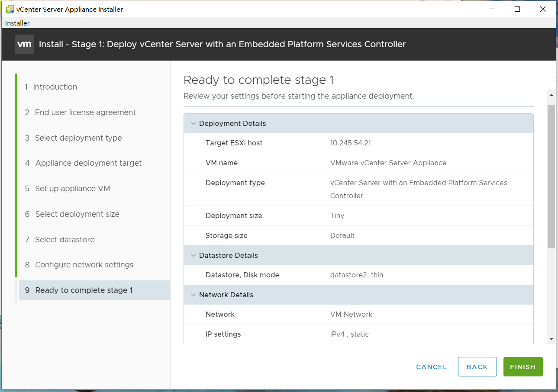
Task: Collapse the Network Details section
Action: tap(193, 295)
